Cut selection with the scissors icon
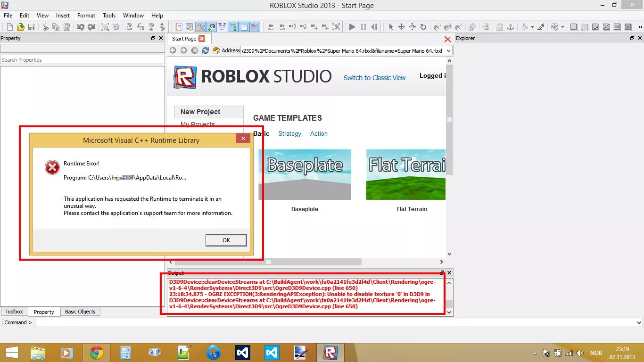Viewport: 644px width, 362px height. (x=45, y=27)
